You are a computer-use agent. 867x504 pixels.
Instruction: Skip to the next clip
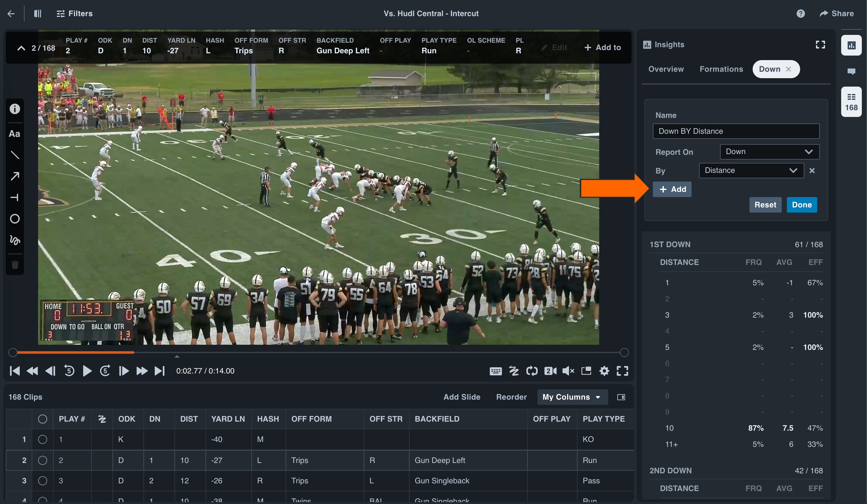[160, 371]
